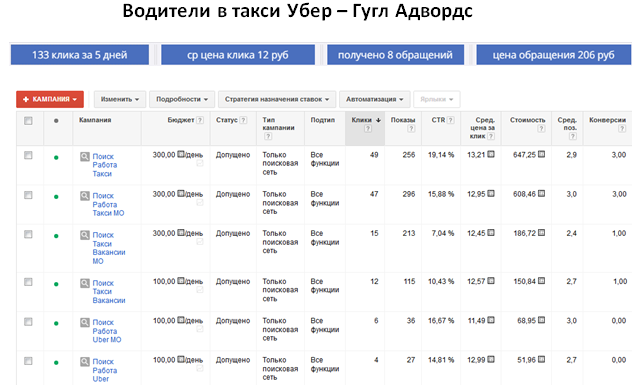
Task: Open the Ярлыки dropdown
Action: (x=437, y=99)
